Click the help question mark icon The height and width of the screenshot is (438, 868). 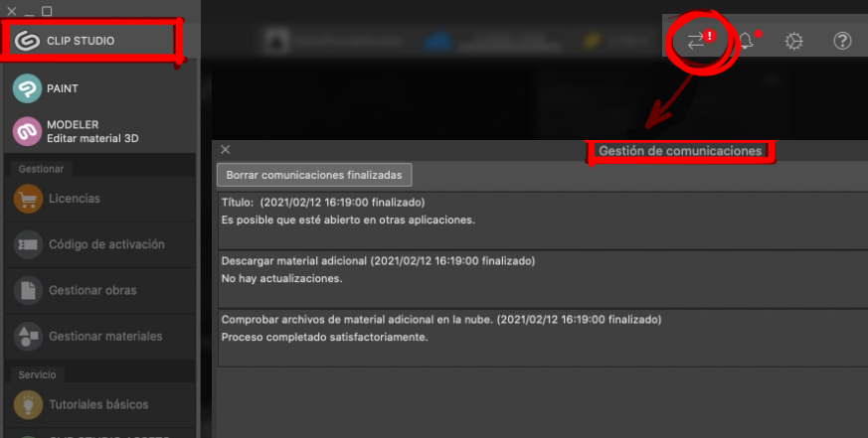842,42
